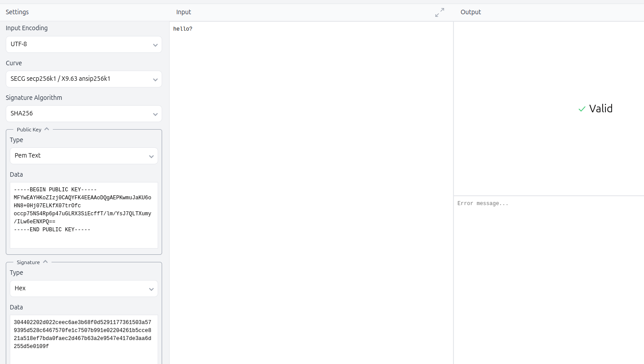
Task: Collapse the Signature section
Action: click(45, 262)
